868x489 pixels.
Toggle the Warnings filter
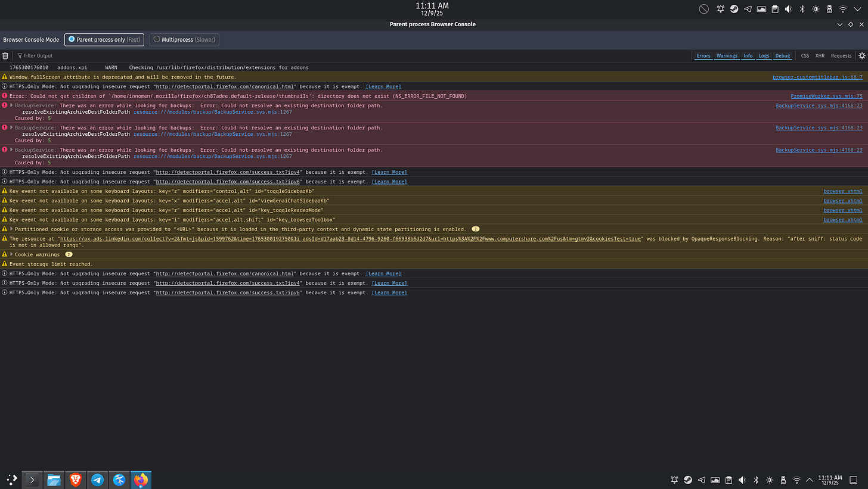tap(727, 55)
